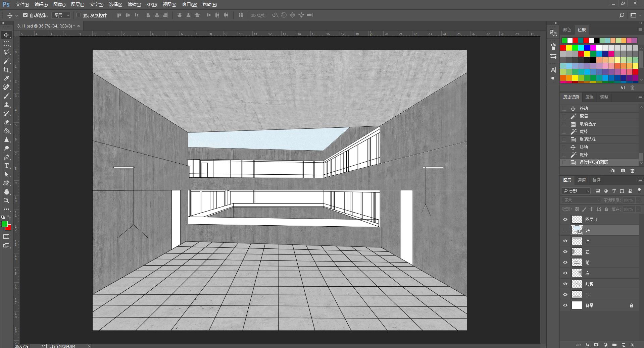Open the opacity (不透明度) dropdown arrow
644x348 pixels.
click(638, 200)
